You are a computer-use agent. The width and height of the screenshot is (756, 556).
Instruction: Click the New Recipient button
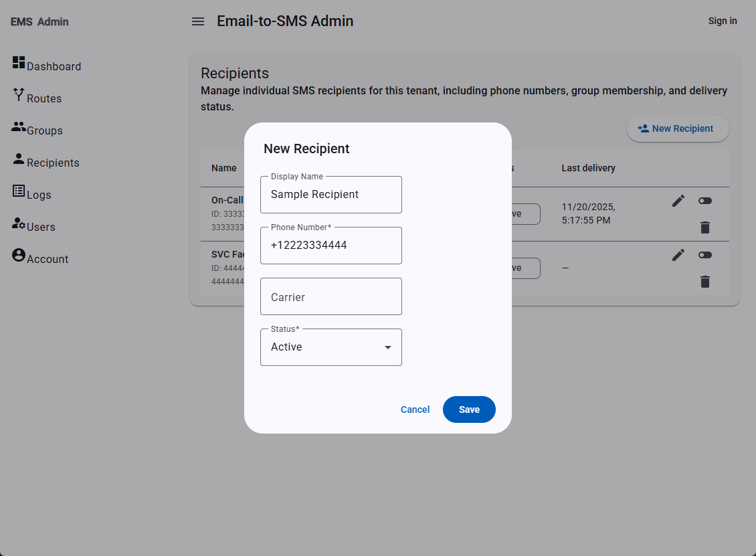678,128
